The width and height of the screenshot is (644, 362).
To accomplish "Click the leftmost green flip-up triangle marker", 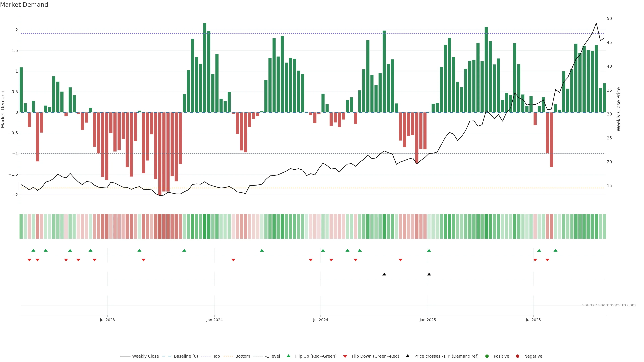I will (x=34, y=250).
